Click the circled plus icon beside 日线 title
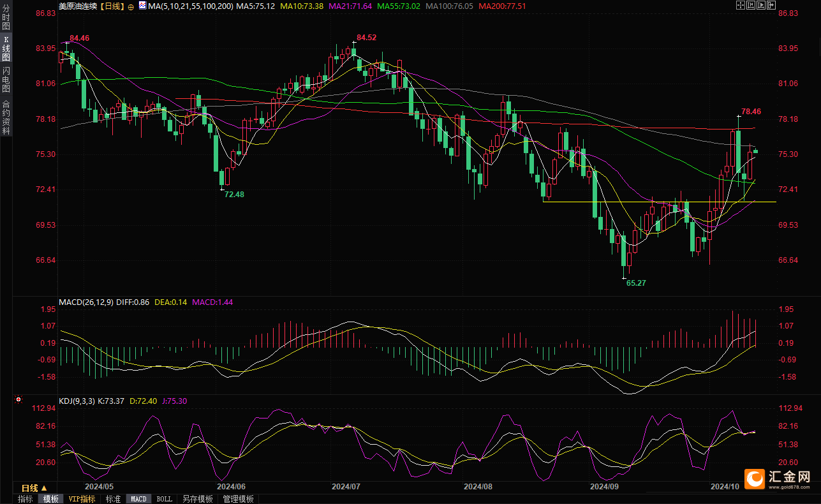The width and height of the screenshot is (821, 504). [x=131, y=7]
